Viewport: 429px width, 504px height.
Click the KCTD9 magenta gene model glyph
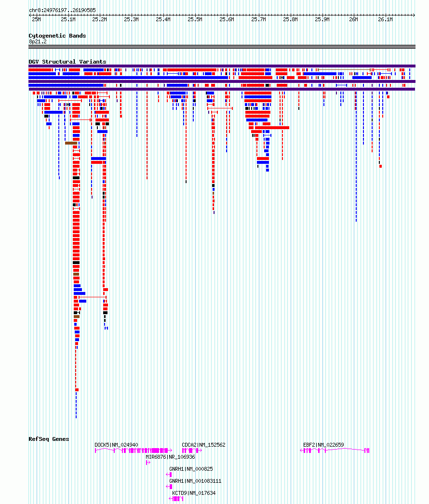pyautogui.click(x=176, y=499)
